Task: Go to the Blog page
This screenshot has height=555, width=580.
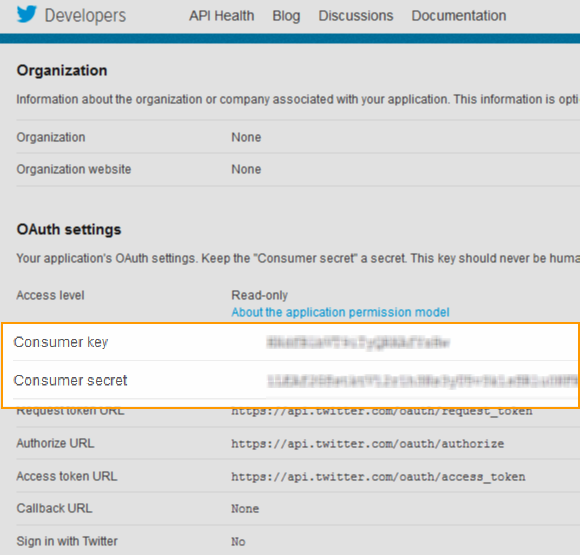Action: [x=286, y=16]
